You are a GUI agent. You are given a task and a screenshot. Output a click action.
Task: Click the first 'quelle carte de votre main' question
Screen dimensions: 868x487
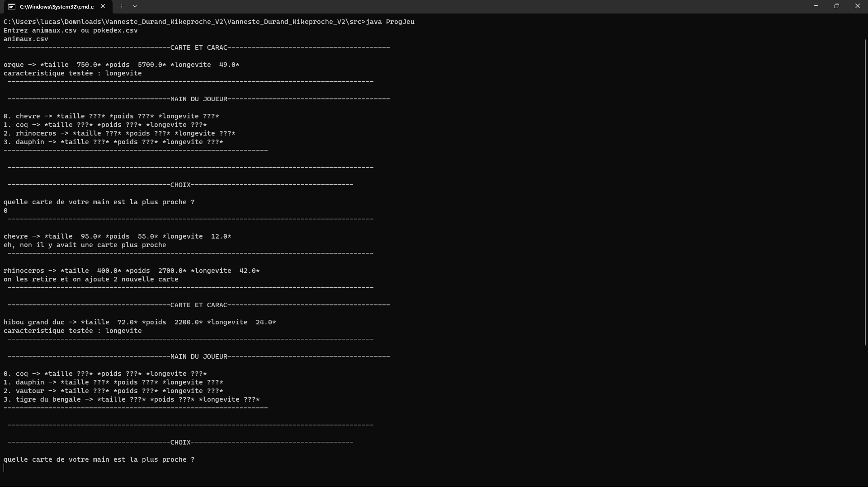[x=99, y=202]
